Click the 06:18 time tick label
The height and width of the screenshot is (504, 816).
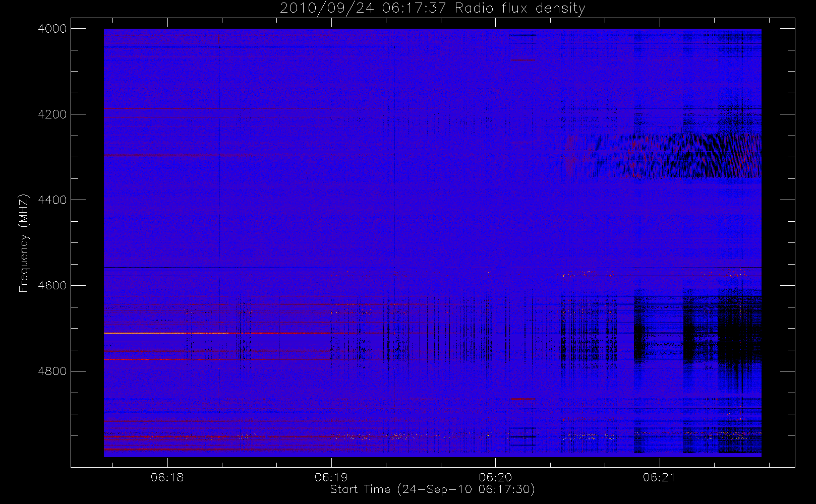coord(167,477)
